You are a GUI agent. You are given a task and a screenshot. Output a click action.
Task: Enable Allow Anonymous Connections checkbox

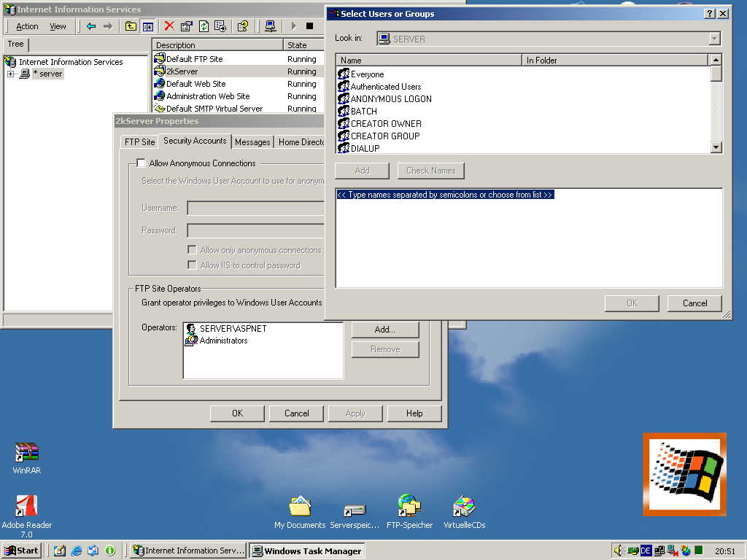[x=142, y=163]
